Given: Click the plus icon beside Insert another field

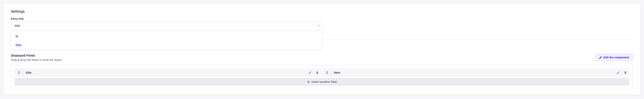Looking at the screenshot, I should (x=309, y=82).
